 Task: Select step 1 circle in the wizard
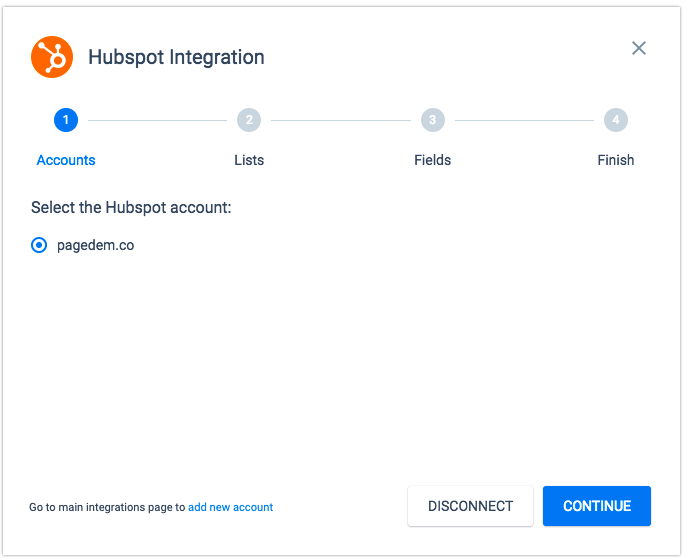[x=66, y=120]
